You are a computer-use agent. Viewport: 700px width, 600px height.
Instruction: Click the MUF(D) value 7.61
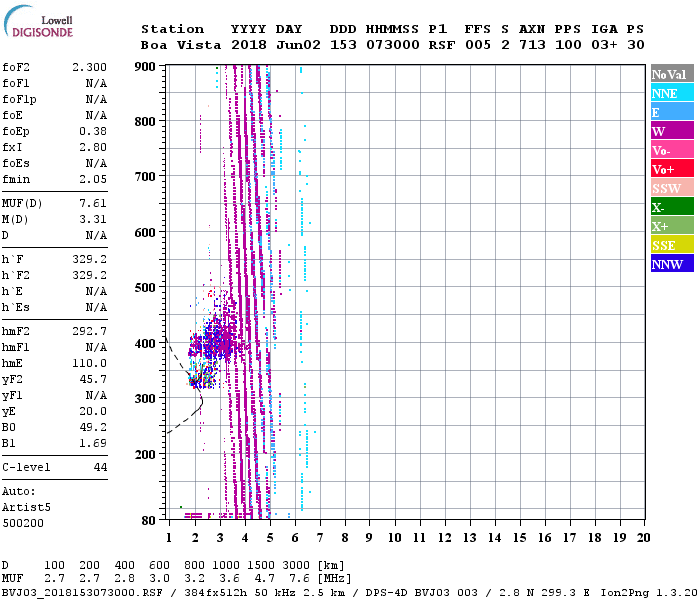93,204
